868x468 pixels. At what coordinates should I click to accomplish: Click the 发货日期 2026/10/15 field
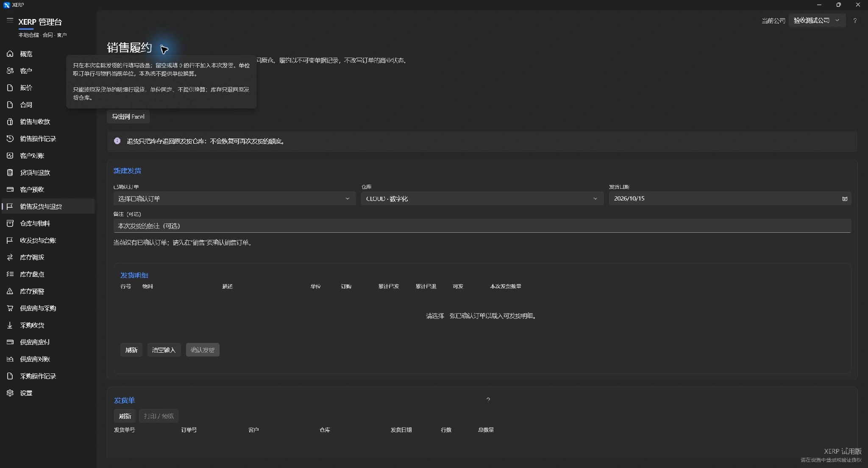730,198
